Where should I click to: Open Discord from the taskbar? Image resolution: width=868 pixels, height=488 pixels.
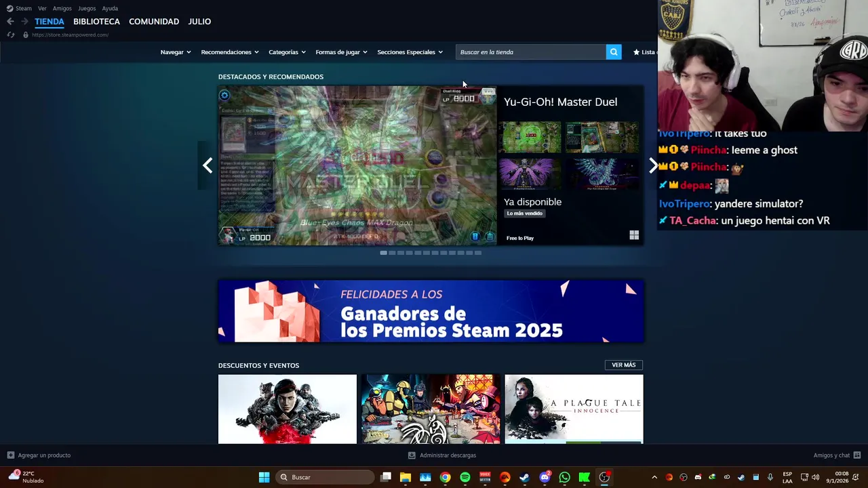pyautogui.click(x=545, y=477)
